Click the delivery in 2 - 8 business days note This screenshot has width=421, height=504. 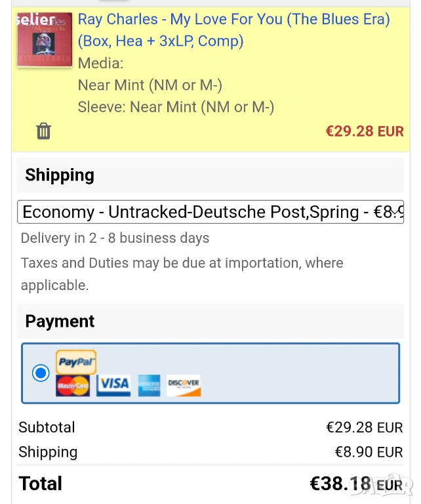[x=115, y=238]
